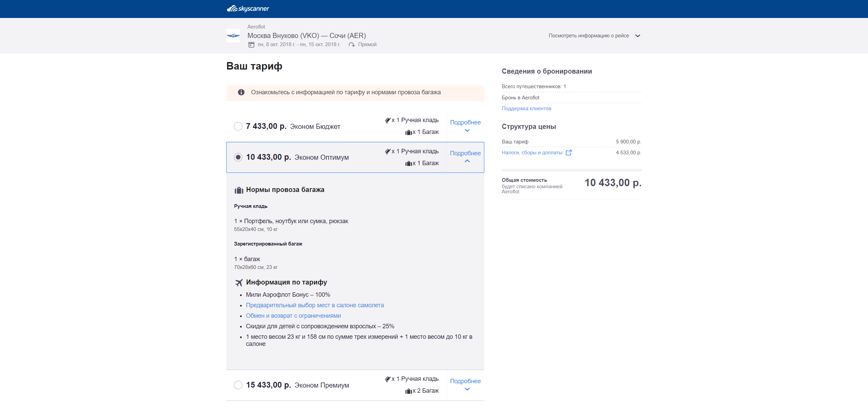868x410 pixels.
Task: Click the Общая стоимость total 10 433,00 р.
Action: point(613,183)
